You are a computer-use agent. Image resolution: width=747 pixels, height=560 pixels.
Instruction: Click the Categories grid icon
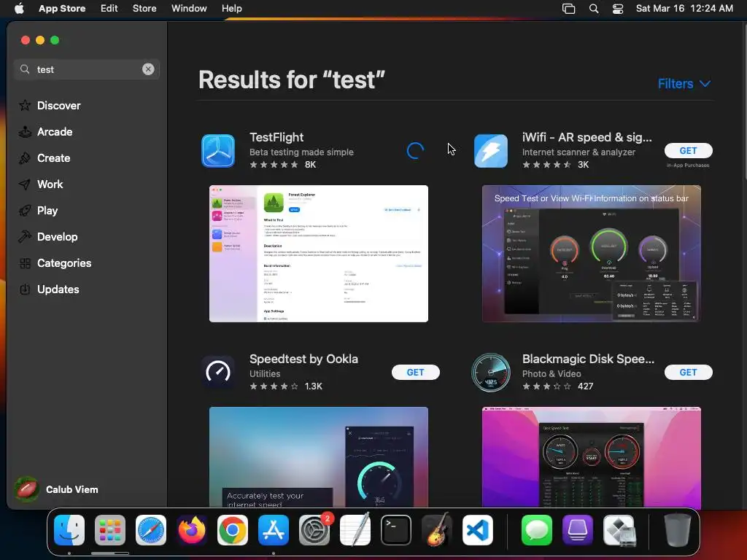click(x=25, y=262)
